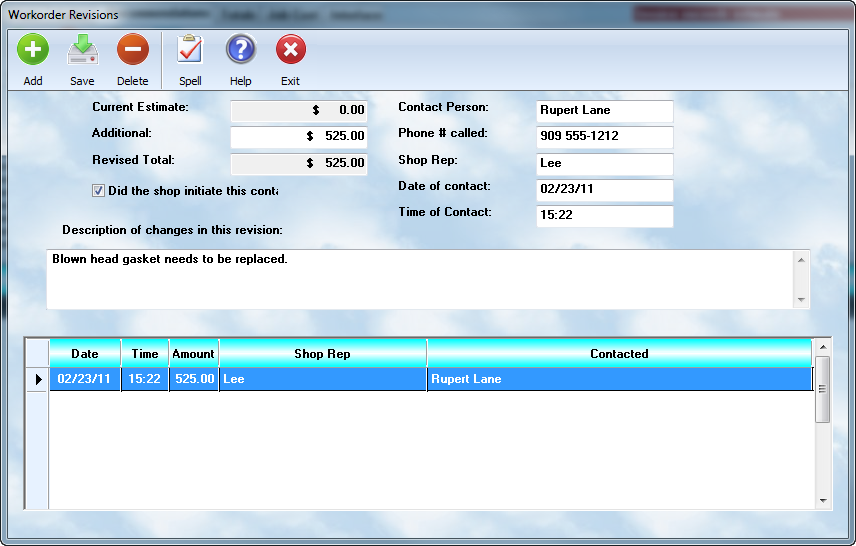Sort the grid by Date column header
856x546 pixels.
click(x=85, y=354)
